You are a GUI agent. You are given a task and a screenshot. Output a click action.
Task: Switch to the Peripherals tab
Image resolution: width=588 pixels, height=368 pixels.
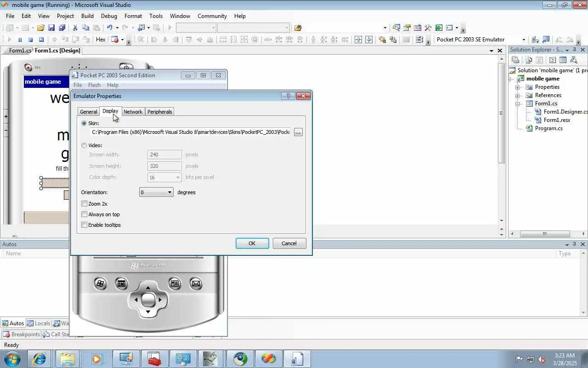click(160, 112)
